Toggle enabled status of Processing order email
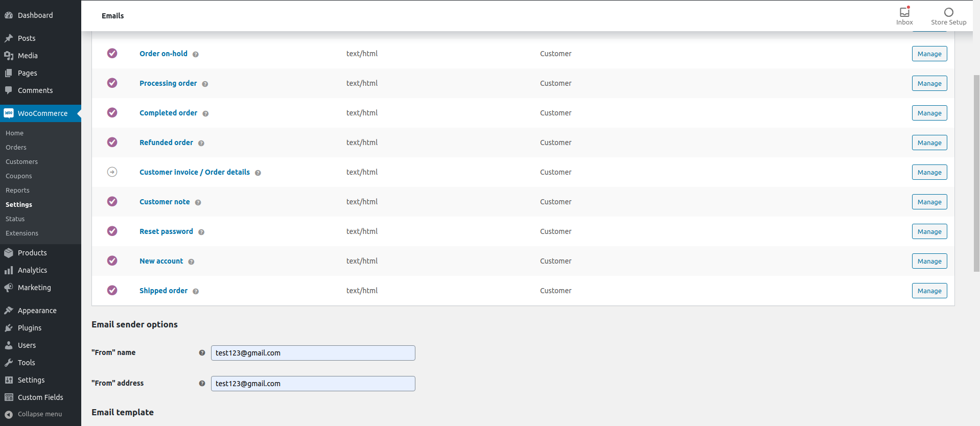Viewport: 980px width, 426px height. (x=112, y=83)
